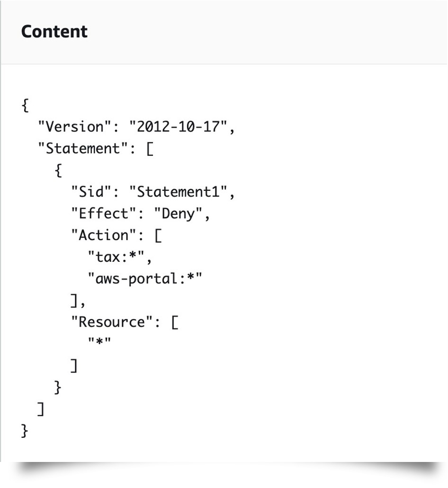This screenshot has height=488, width=448.
Task: Click the opening bracket after "Action"
Action: point(158,236)
